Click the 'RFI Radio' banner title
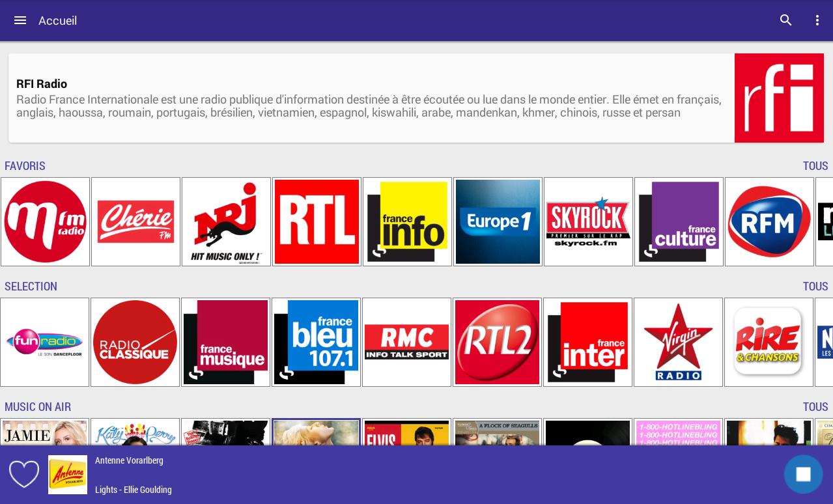 pos(42,84)
